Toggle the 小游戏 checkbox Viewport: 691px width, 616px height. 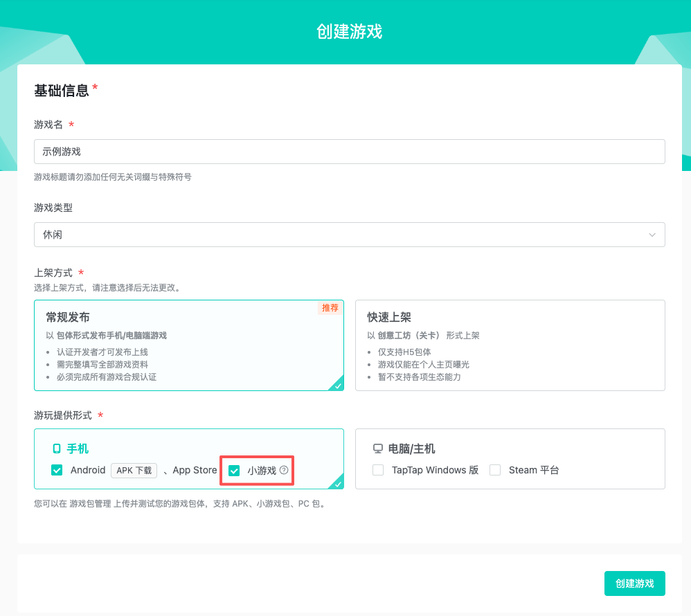point(234,471)
